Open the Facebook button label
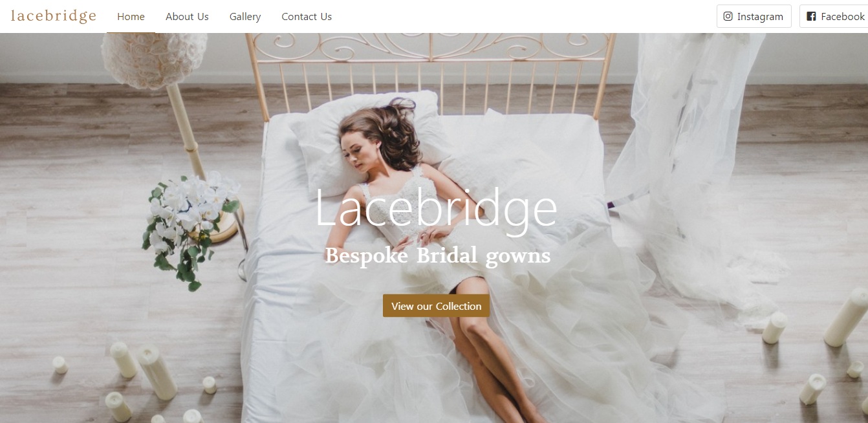 [x=842, y=17]
